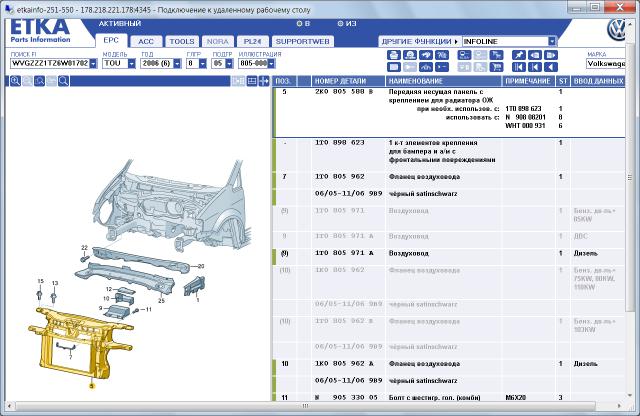The height and width of the screenshot is (416, 640).
Task: Click the ВВОД ДАННЫХ column header
Action: pos(598,81)
